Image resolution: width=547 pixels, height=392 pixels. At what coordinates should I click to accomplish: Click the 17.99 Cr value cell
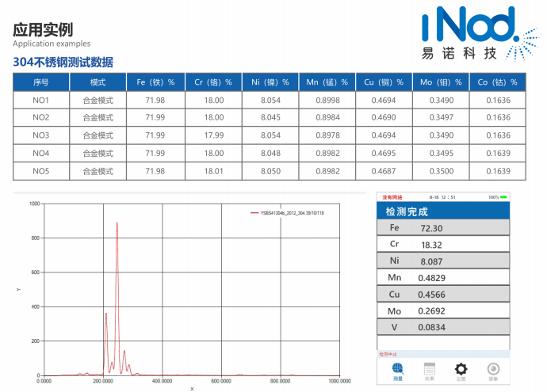214,135
